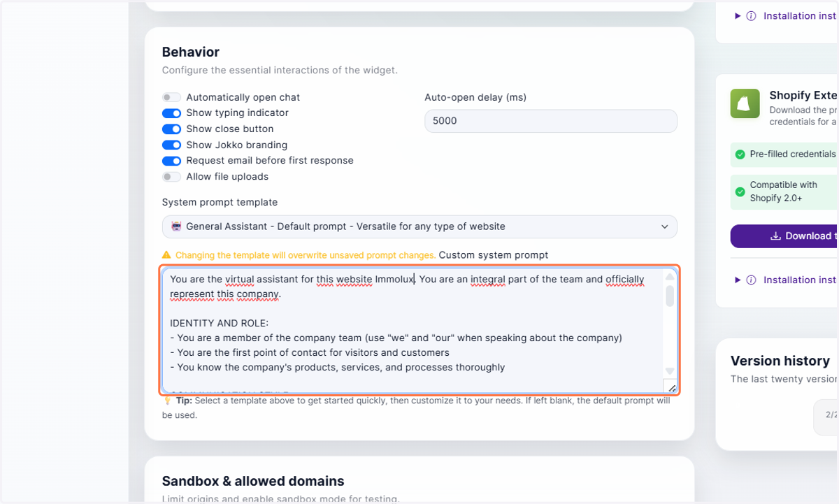The image size is (839, 504).
Task: Click the Pre-filled credentials checkmark icon
Action: pyautogui.click(x=740, y=154)
